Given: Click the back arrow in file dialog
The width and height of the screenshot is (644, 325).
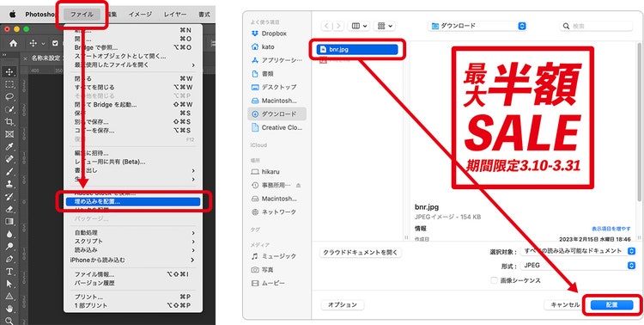Looking at the screenshot, I should pos(327,26).
